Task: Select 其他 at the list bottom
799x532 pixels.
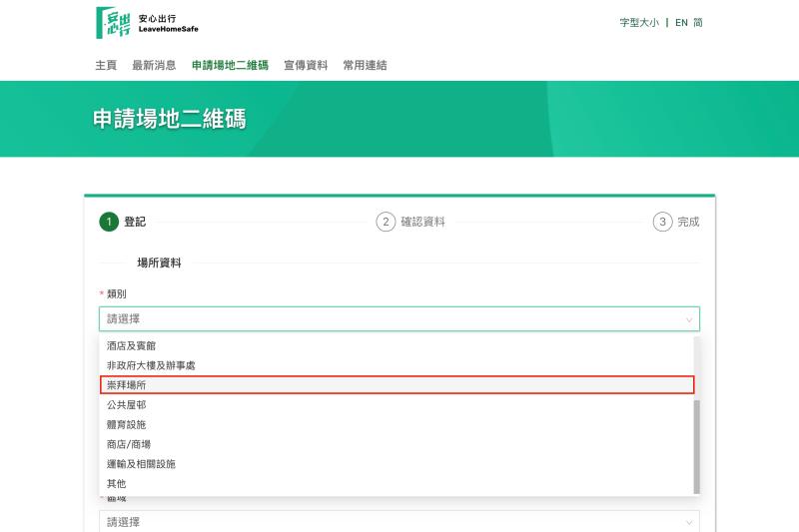Action: pos(117,484)
